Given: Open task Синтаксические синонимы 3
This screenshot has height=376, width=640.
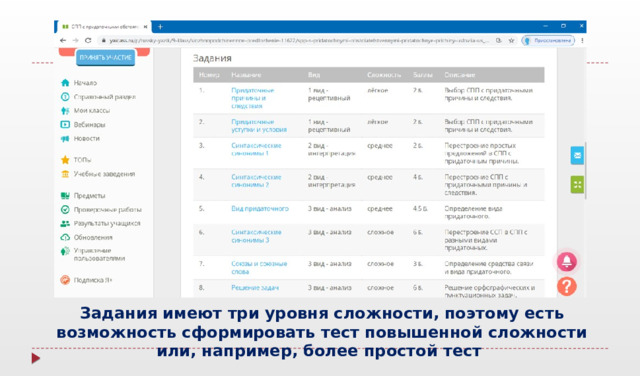Looking at the screenshot, I should click(x=256, y=236).
